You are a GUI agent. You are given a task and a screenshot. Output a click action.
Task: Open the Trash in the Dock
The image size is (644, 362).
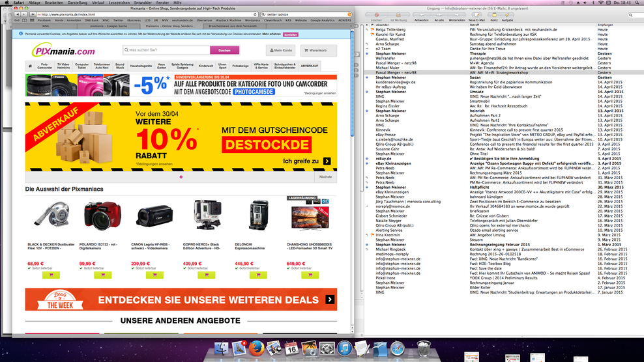point(424,349)
